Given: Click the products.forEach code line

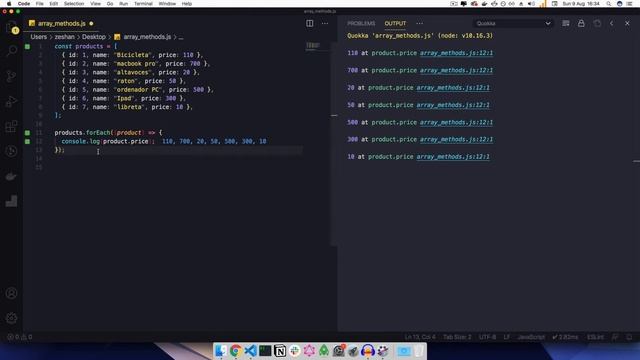Looking at the screenshot, I should [x=108, y=133].
